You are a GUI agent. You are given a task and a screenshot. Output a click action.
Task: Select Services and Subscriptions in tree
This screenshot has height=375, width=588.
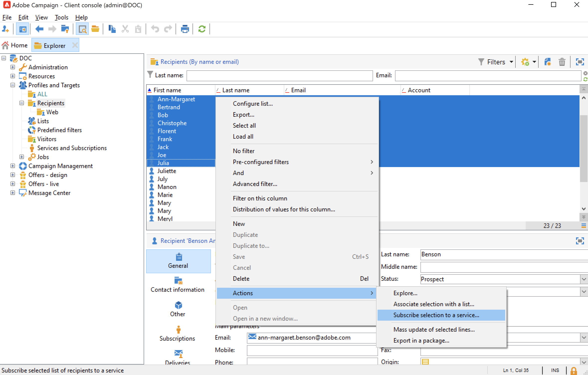coord(72,148)
